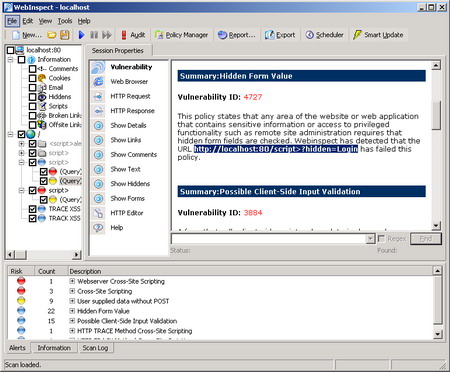The height and width of the screenshot is (372, 450).
Task: Click the vulnerability pane vertical scrollbar thumb
Action: (x=436, y=115)
